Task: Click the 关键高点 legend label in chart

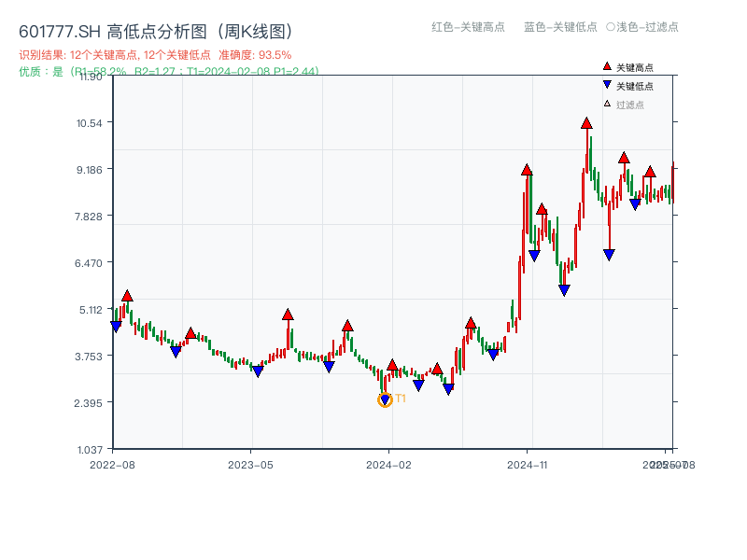Action: (x=635, y=67)
